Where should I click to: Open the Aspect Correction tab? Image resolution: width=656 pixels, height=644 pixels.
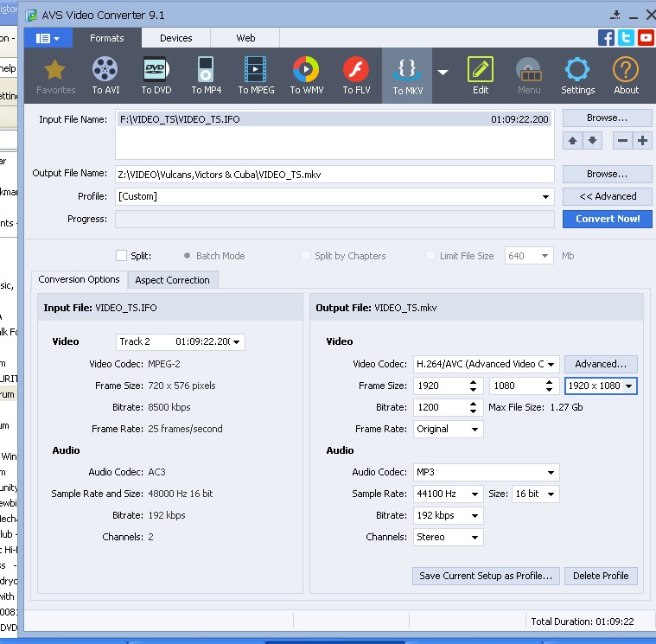[172, 280]
